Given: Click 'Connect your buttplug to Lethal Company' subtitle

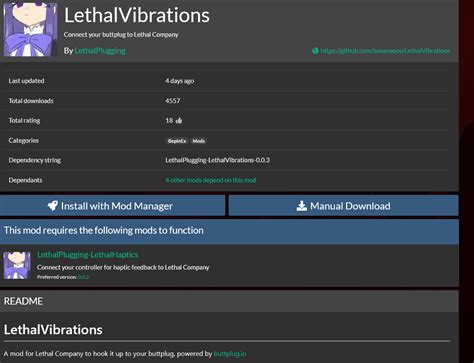Looking at the screenshot, I should click(x=121, y=35).
